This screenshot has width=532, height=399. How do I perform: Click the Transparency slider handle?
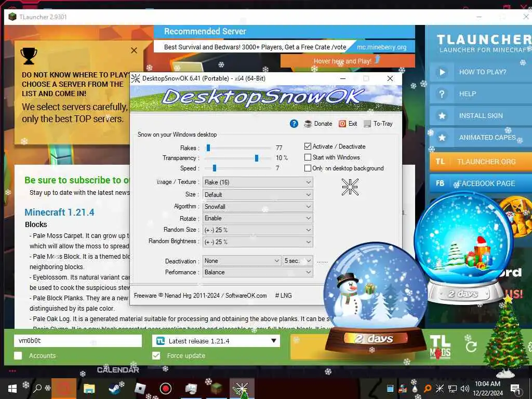pos(257,158)
